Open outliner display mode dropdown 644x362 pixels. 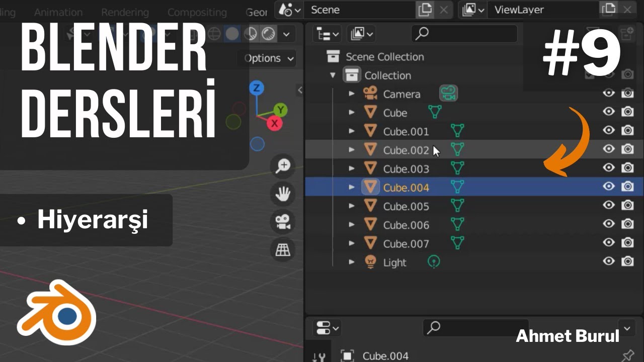[362, 34]
